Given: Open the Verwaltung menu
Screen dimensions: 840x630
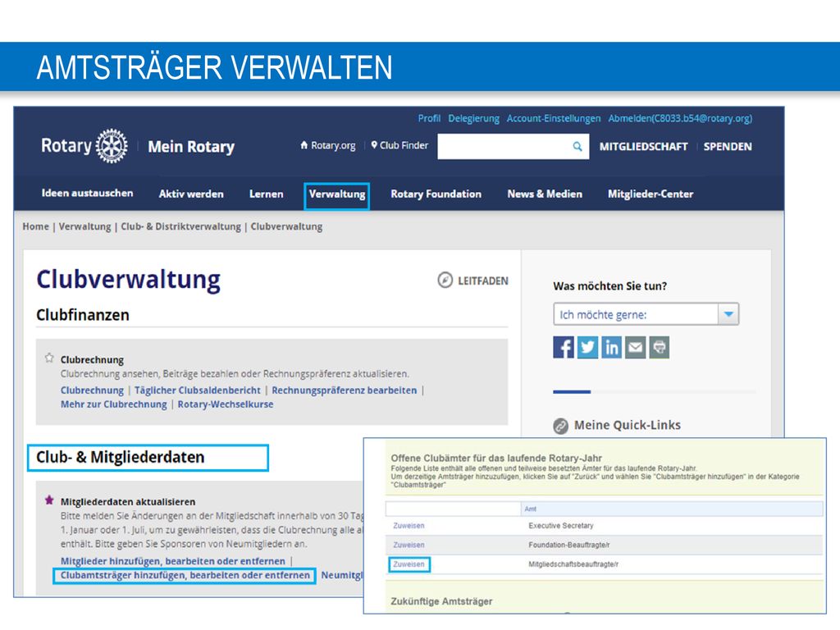Looking at the screenshot, I should [337, 194].
